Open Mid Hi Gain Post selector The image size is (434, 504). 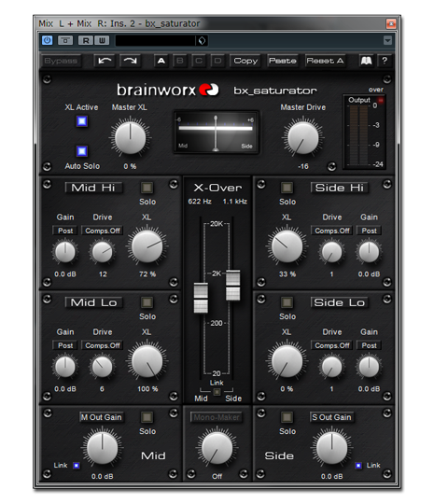click(x=65, y=231)
